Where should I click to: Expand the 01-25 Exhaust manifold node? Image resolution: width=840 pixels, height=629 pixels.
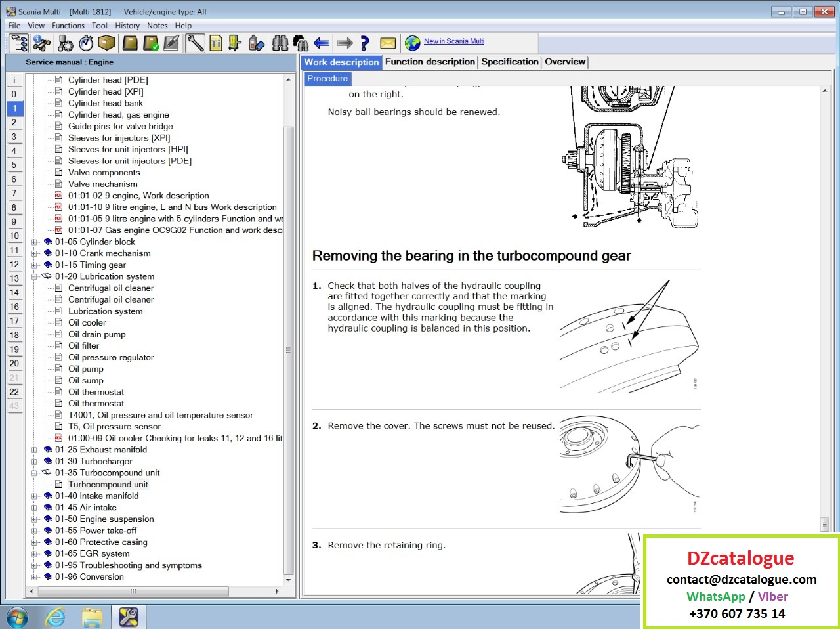34,450
